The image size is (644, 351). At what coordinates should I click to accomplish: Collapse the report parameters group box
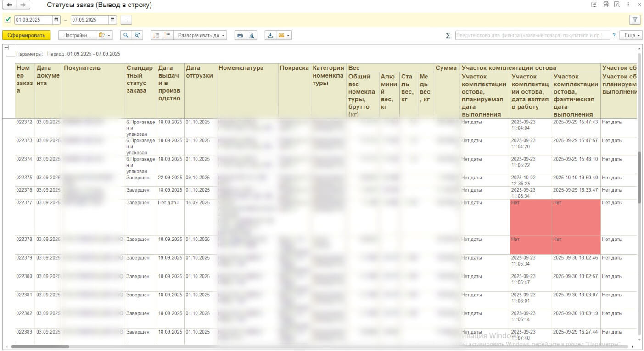click(x=6, y=47)
